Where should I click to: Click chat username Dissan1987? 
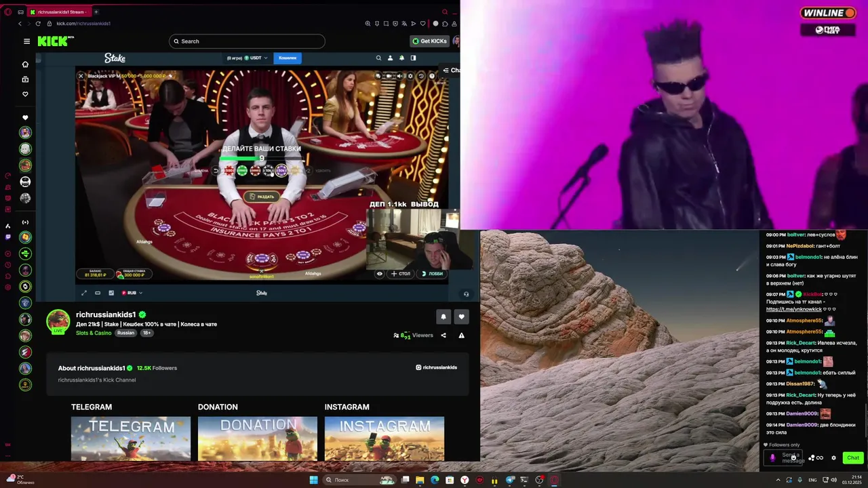[x=800, y=384]
